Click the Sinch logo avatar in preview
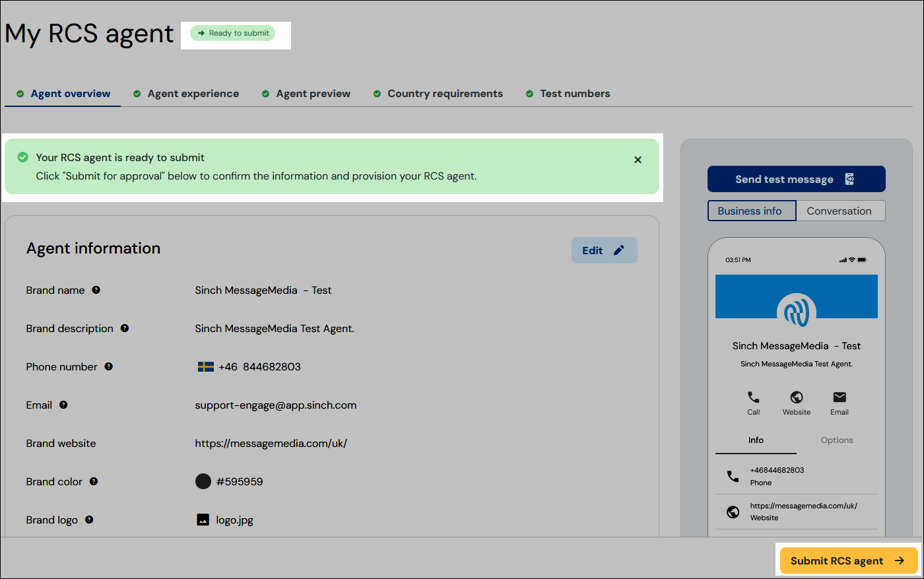Image resolution: width=924 pixels, height=579 pixels. 797,312
